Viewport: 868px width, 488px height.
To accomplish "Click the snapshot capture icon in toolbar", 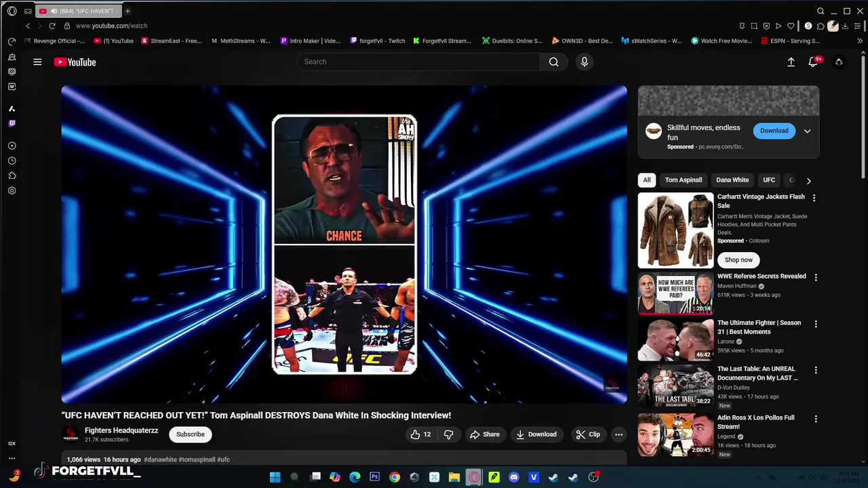I will (x=754, y=26).
